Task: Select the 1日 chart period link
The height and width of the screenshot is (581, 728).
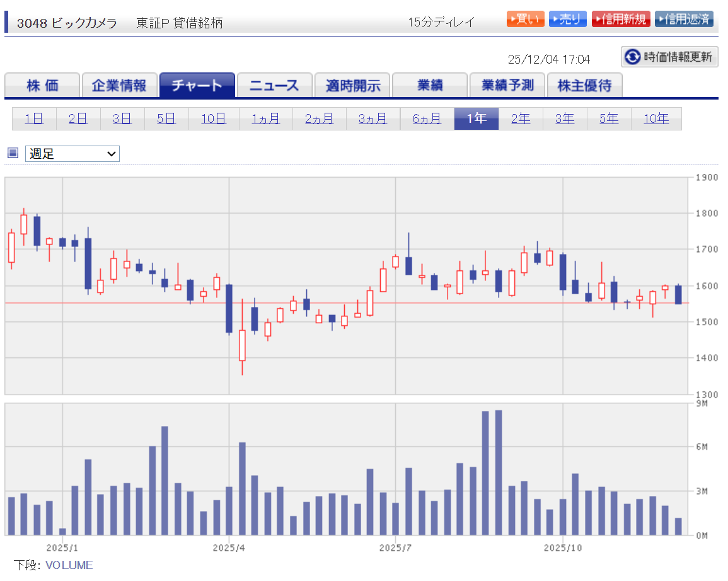Action: 34,118
